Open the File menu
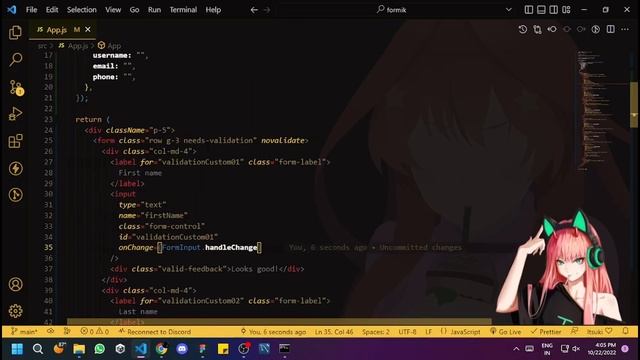The image size is (640, 360). pyautogui.click(x=31, y=10)
